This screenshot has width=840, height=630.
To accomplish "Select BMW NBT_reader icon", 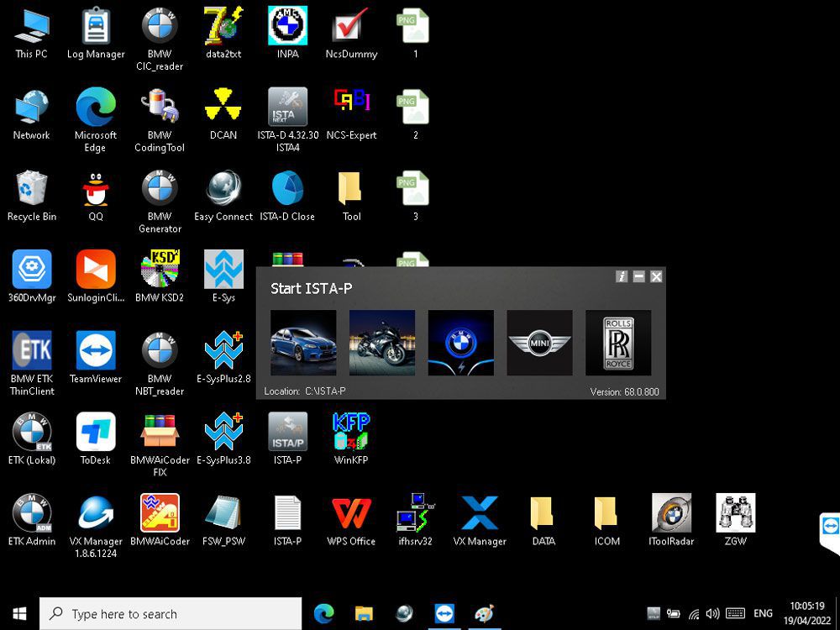I will click(160, 364).
